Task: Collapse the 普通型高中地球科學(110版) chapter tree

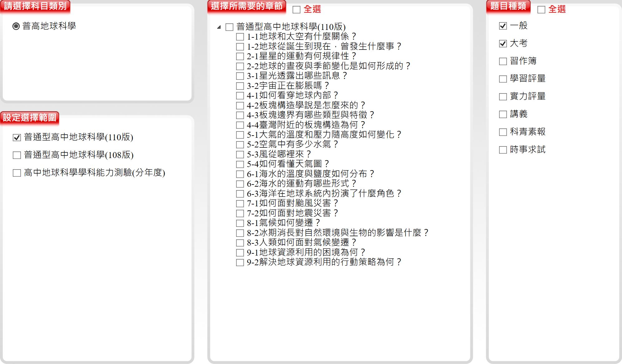Action: click(219, 27)
